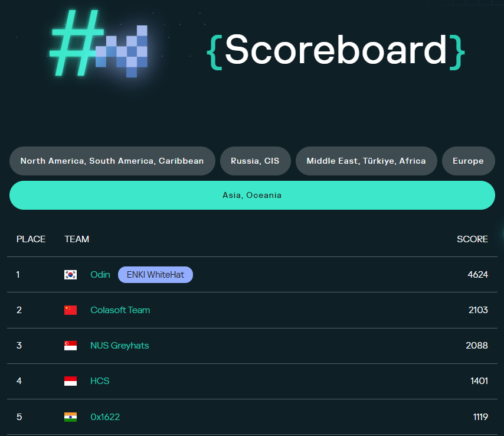Click the South Korea flag icon
The height and width of the screenshot is (436, 504).
[x=70, y=275]
